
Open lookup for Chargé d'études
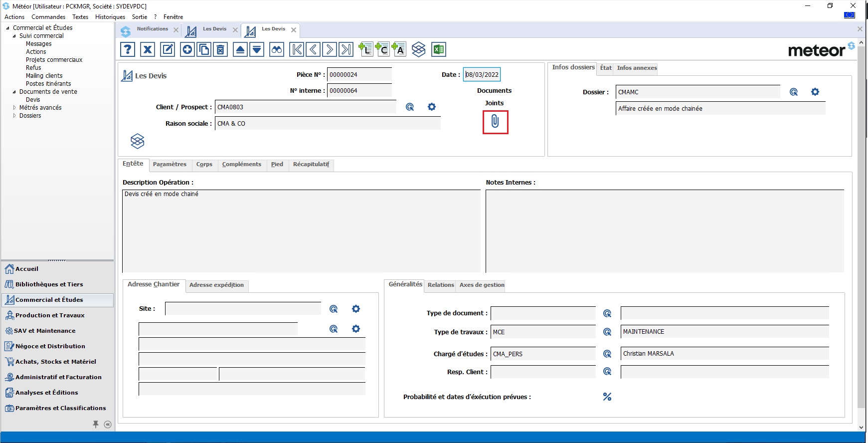pyautogui.click(x=607, y=354)
